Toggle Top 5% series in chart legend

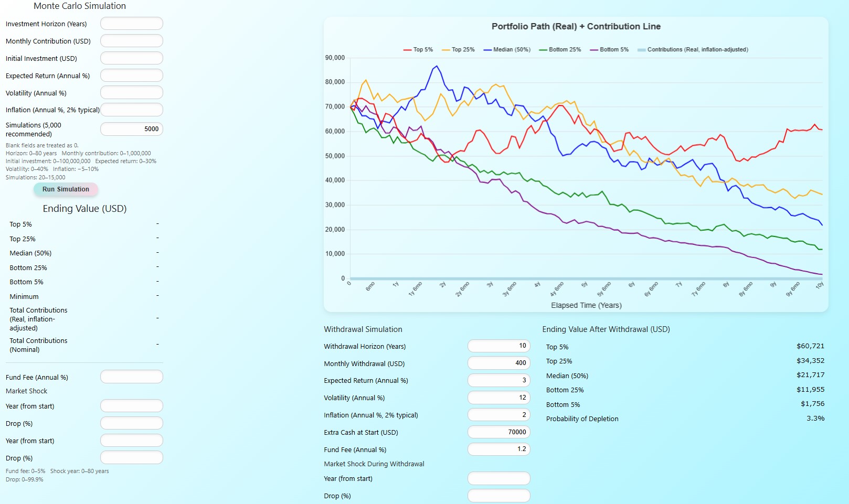(x=418, y=50)
